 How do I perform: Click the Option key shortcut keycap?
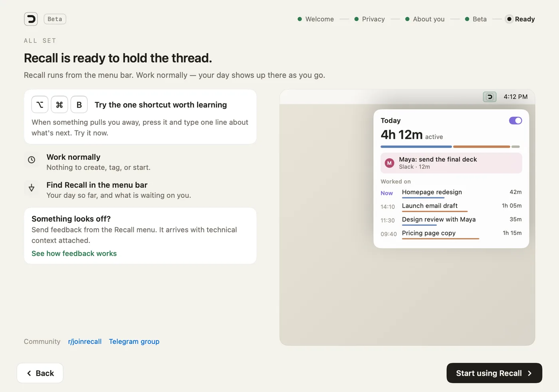pyautogui.click(x=40, y=104)
